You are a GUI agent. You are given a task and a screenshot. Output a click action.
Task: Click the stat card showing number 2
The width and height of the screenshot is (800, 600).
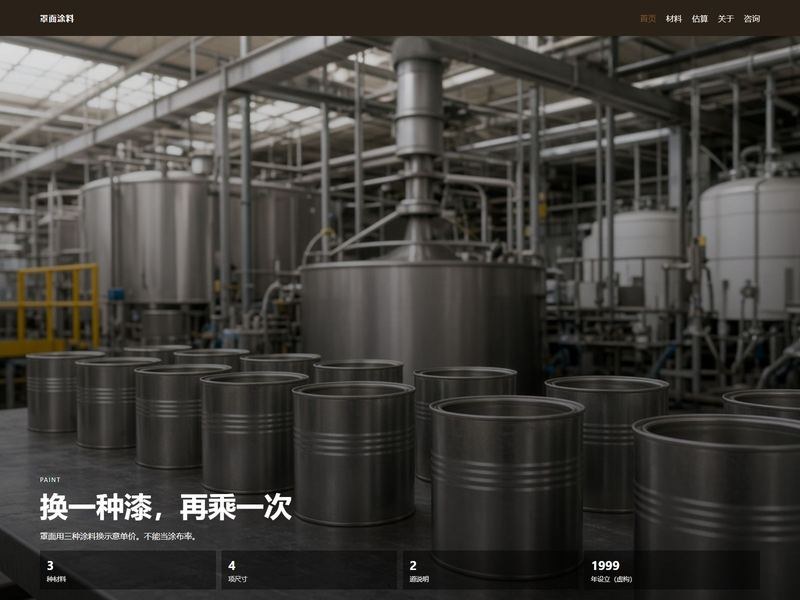pyautogui.click(x=490, y=570)
